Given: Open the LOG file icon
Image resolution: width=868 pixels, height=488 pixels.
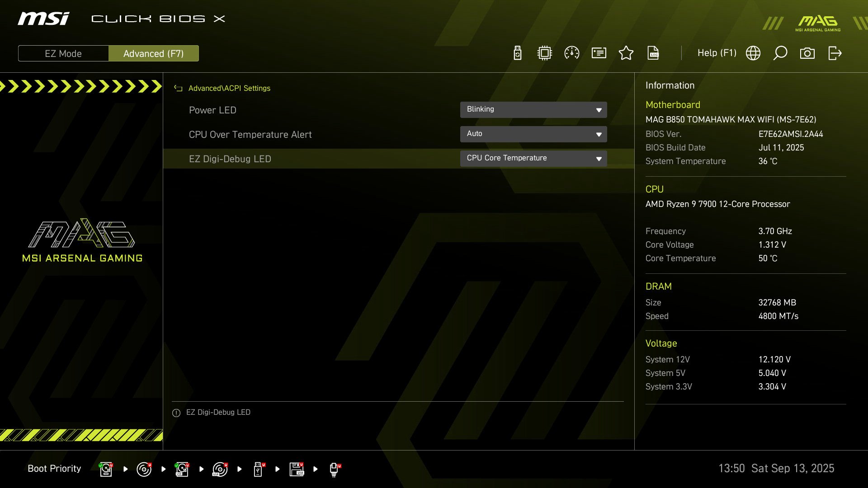Looking at the screenshot, I should point(653,53).
